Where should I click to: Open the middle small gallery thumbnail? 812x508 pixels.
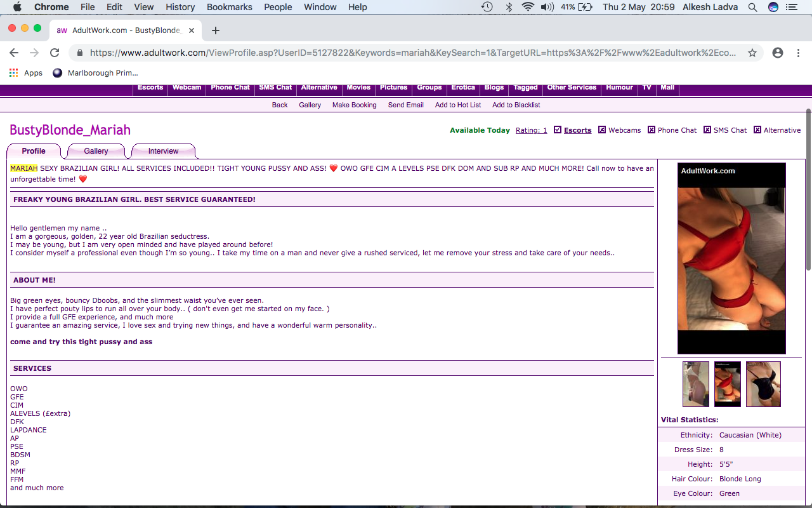point(728,384)
